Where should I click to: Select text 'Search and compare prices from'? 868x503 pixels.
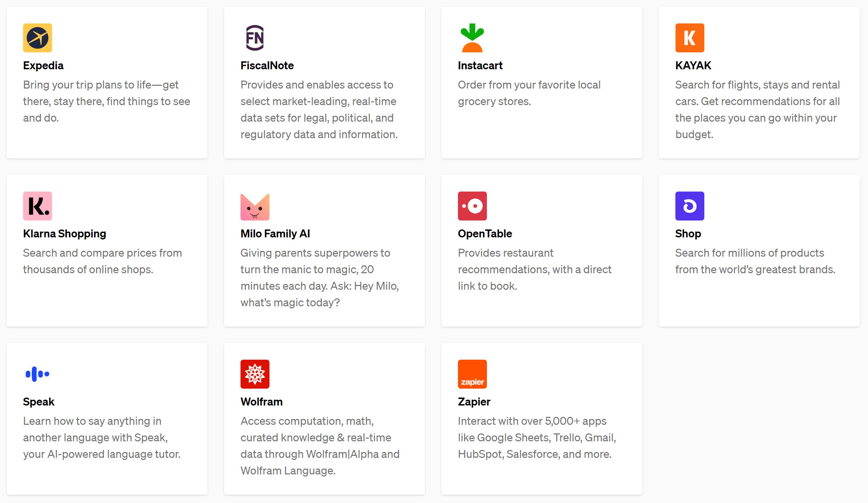(x=102, y=253)
